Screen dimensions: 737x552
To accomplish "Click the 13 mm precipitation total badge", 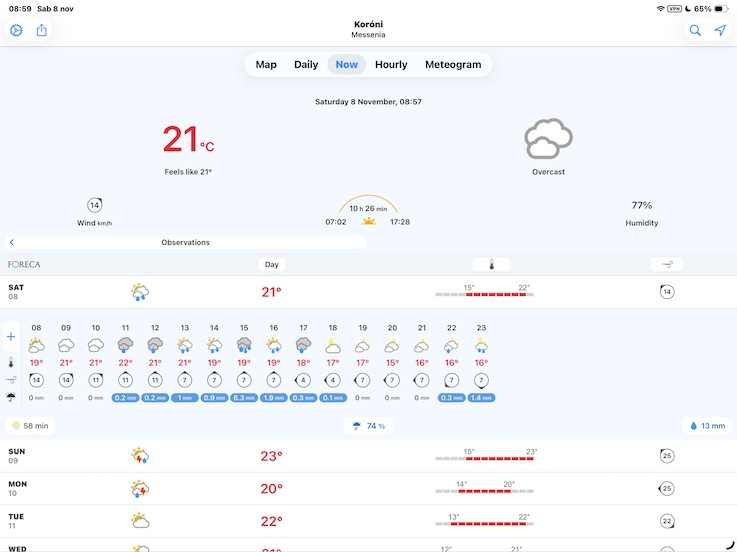I will (707, 426).
